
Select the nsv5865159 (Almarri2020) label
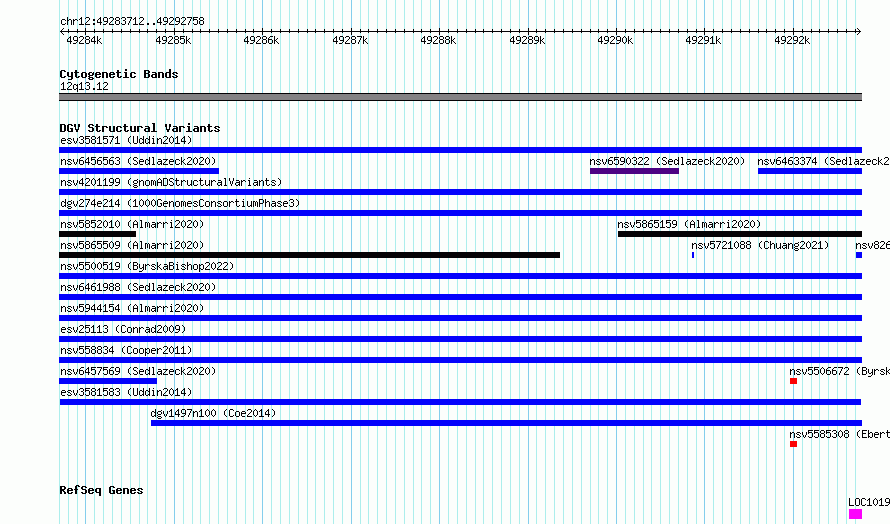(x=689, y=224)
